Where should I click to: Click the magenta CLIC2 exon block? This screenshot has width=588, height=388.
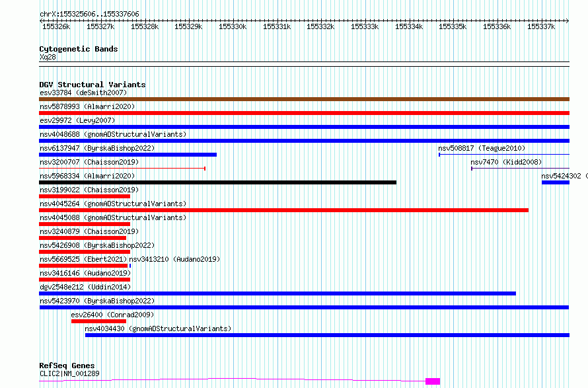(x=433, y=381)
